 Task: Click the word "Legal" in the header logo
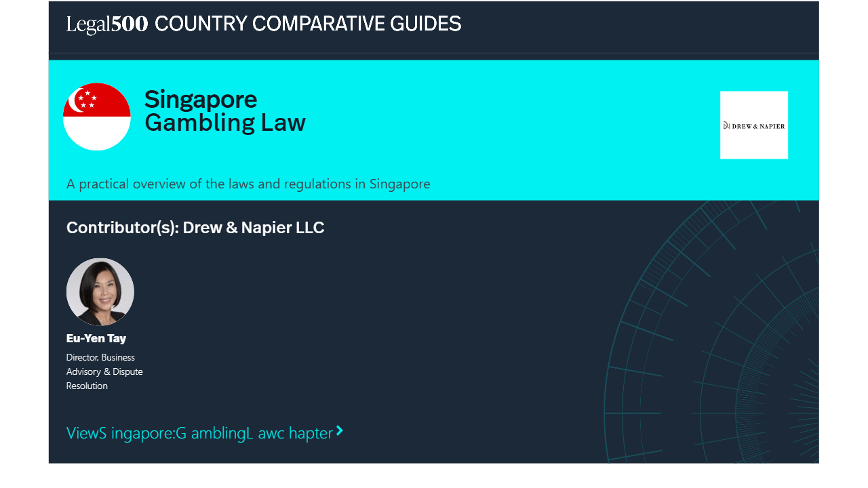(88, 25)
